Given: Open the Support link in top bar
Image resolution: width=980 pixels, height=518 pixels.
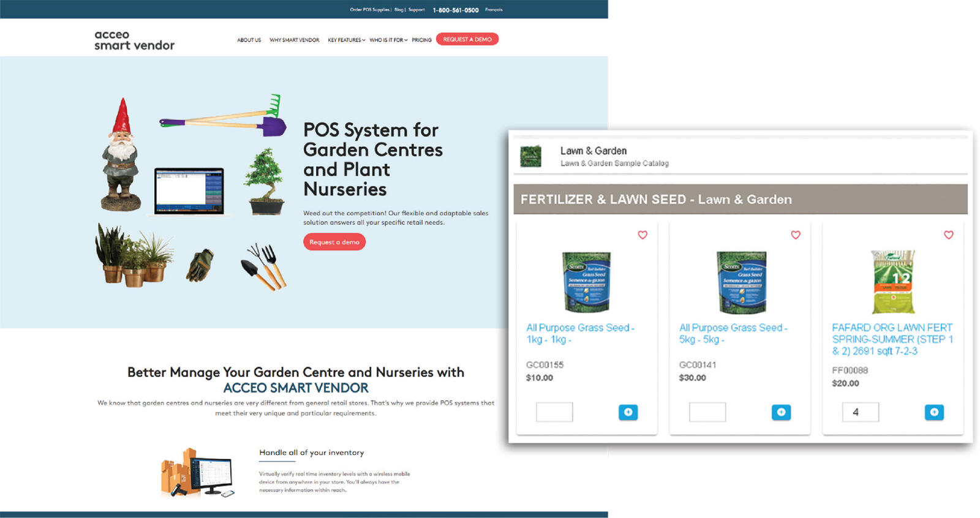Looking at the screenshot, I should pos(417,10).
